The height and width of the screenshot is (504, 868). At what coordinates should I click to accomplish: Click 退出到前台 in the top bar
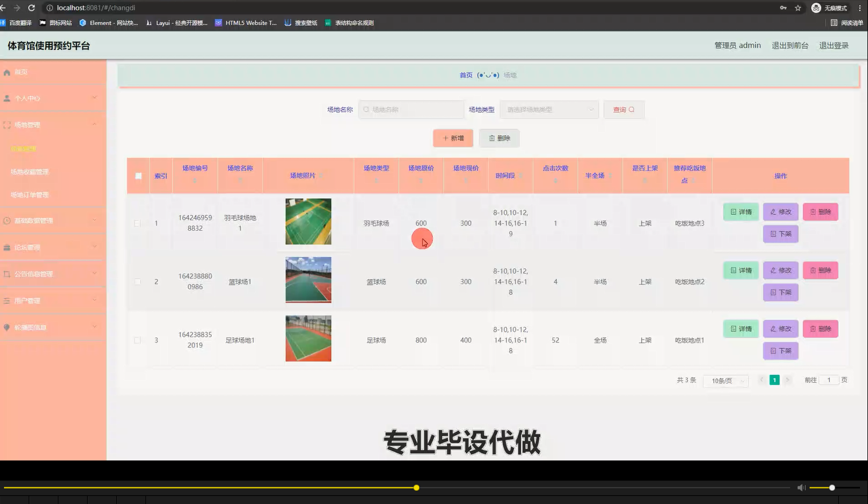click(790, 45)
